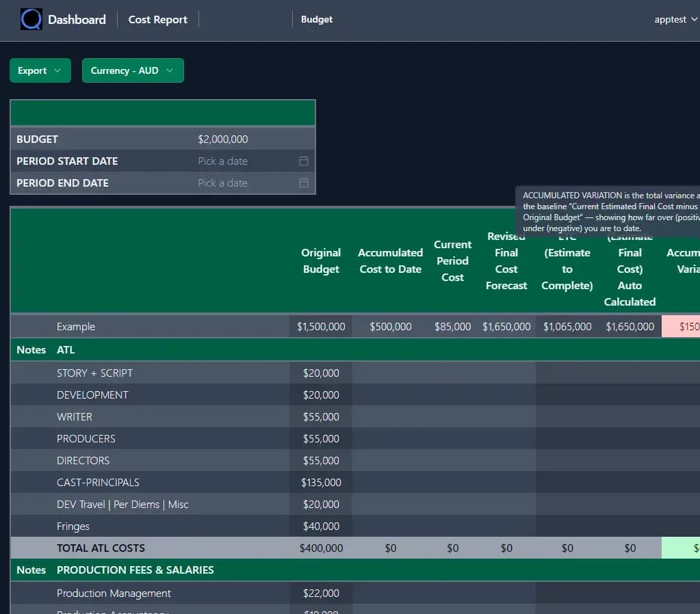Open calendar icon for Period End Date
Screen dimensions: 700x614
[304, 183]
